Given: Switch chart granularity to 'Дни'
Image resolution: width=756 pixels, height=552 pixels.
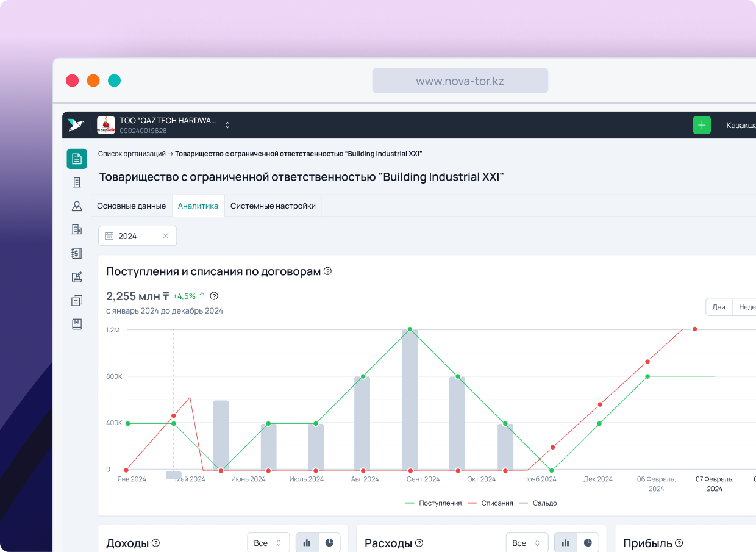Looking at the screenshot, I should click(719, 307).
